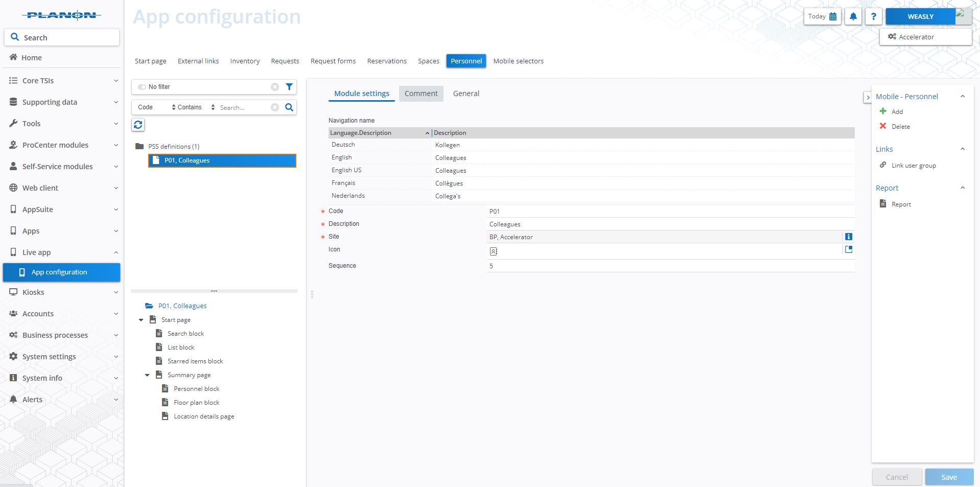980x487 pixels.
Task: Open the Icon picker next to the Icon field
Action: tap(849, 249)
